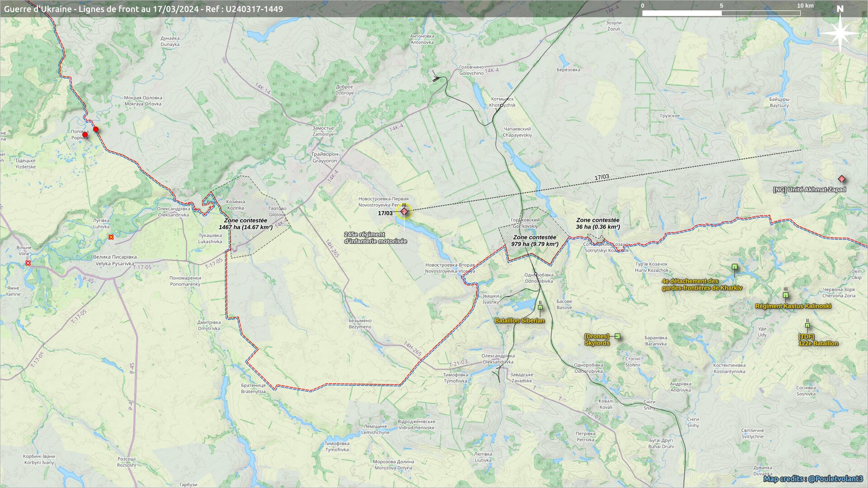The image size is (868, 488).
Task: Click the red diamond marker at Novostroyevka-Pervaya
Action: [404, 211]
